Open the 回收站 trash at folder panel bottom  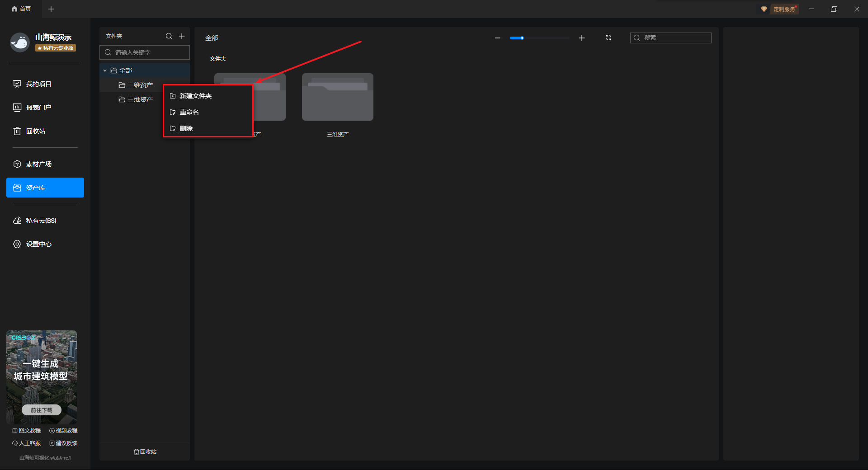tap(145, 451)
